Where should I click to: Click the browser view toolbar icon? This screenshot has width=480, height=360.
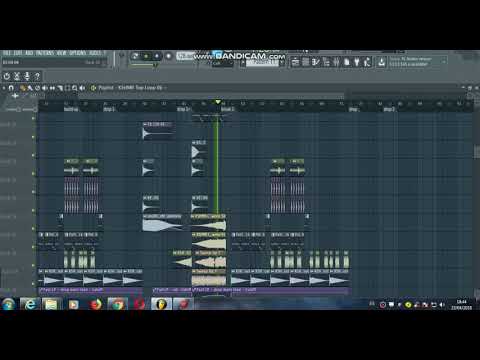coord(326,62)
